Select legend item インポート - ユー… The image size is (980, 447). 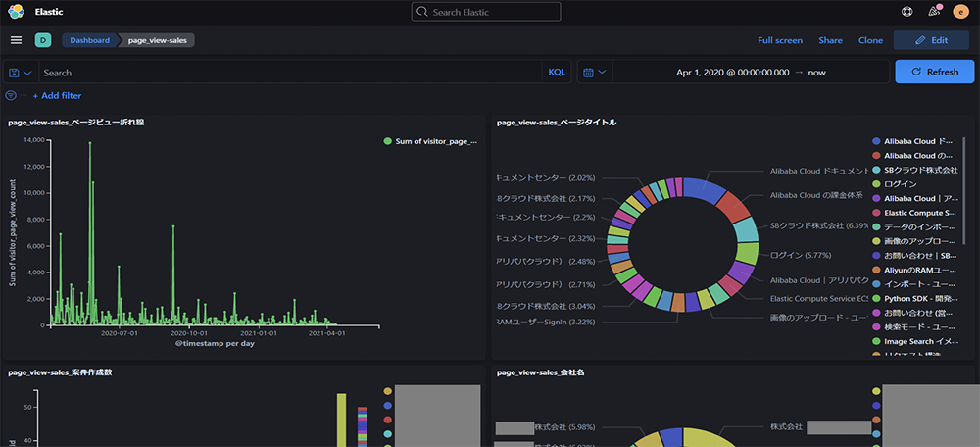913,284
